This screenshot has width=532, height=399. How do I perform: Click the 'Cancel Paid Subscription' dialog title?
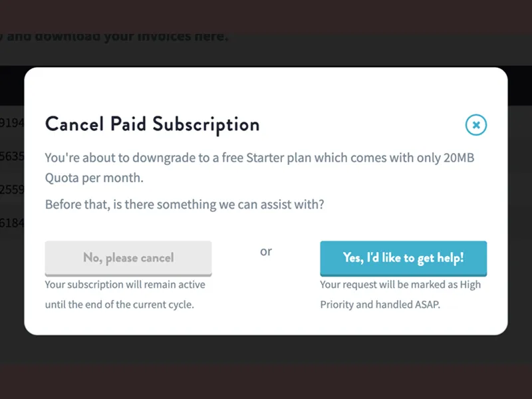[152, 124]
